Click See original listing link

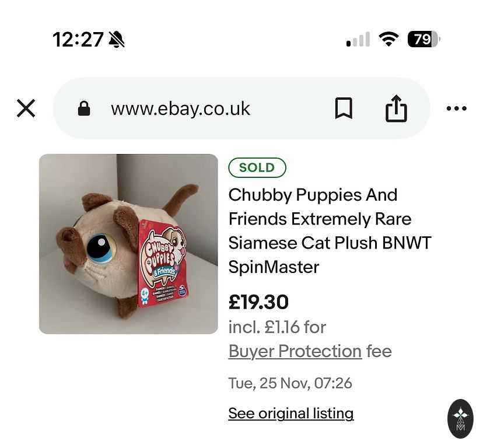pos(290,414)
